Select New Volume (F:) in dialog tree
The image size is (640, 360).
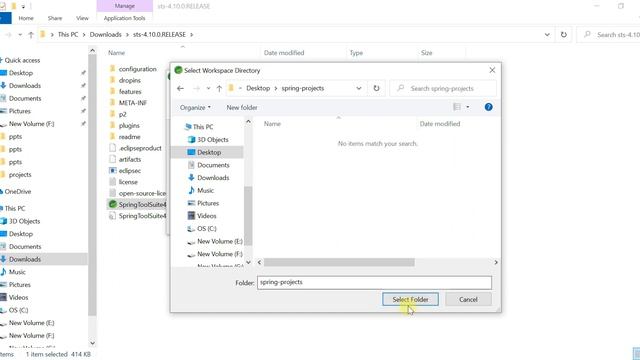[215, 254]
